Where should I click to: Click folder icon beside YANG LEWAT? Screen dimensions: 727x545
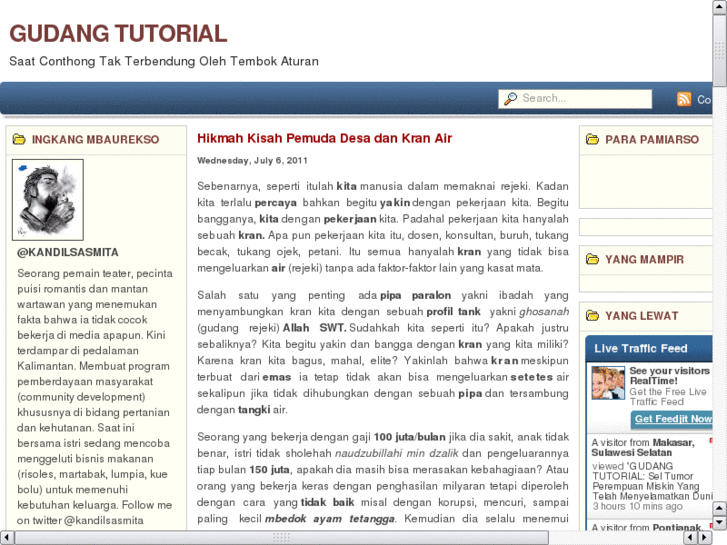pos(592,315)
